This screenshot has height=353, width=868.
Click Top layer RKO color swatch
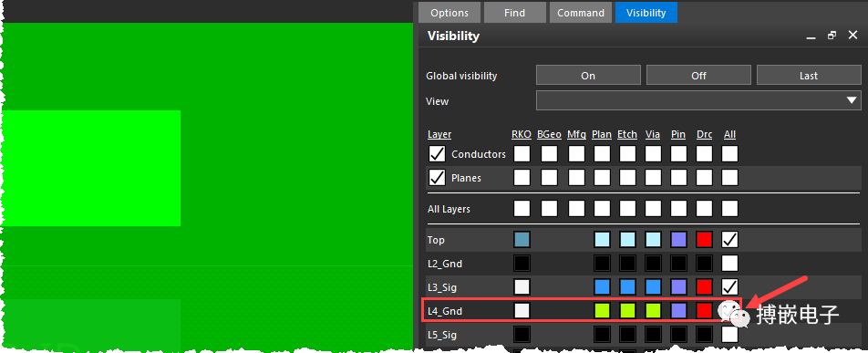pyautogui.click(x=522, y=239)
